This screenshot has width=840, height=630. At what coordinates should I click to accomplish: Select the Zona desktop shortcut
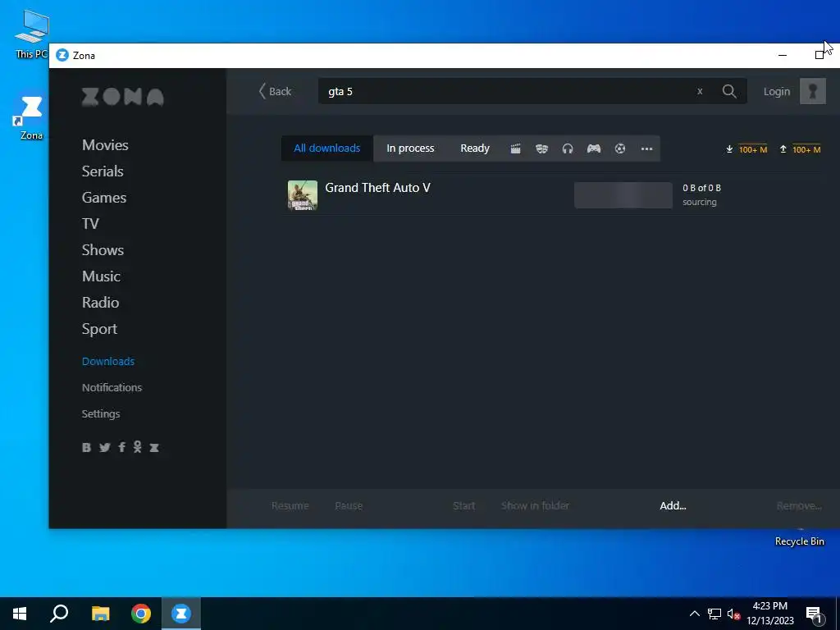tap(31, 118)
